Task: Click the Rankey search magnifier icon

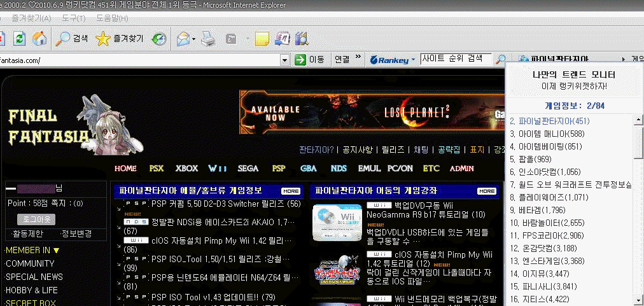Action: click(500, 60)
